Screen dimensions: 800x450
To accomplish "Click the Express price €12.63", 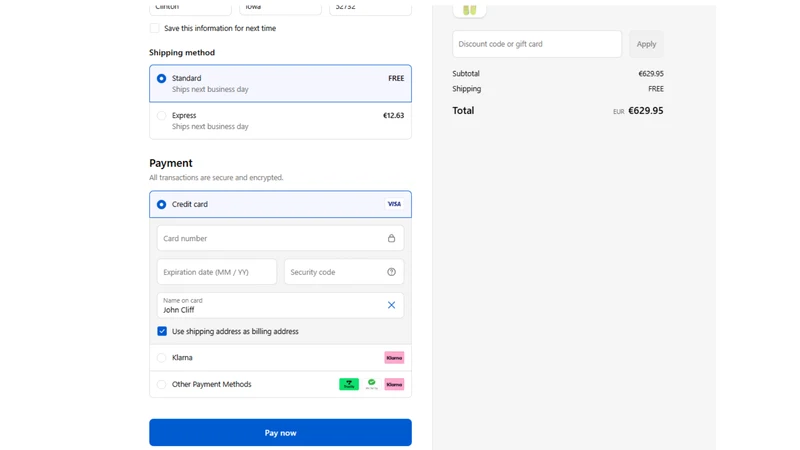I will [x=393, y=116].
